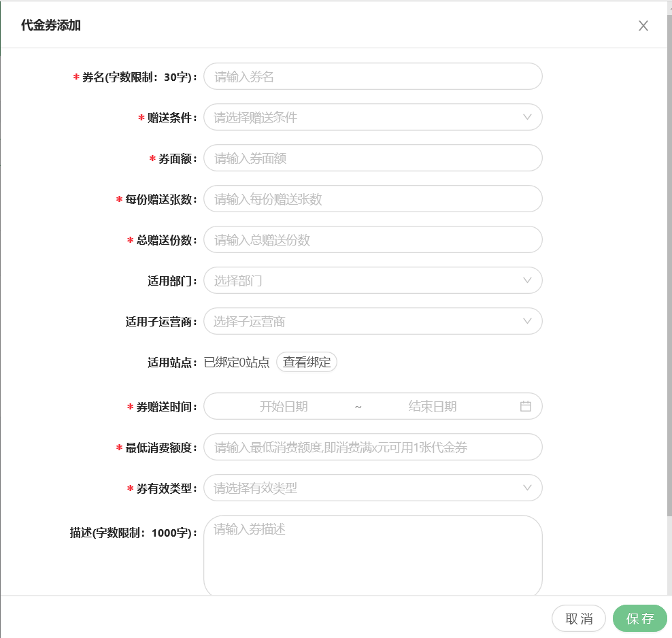Click the 每份赠送张数 input box
This screenshot has height=638, width=672.
(372, 199)
